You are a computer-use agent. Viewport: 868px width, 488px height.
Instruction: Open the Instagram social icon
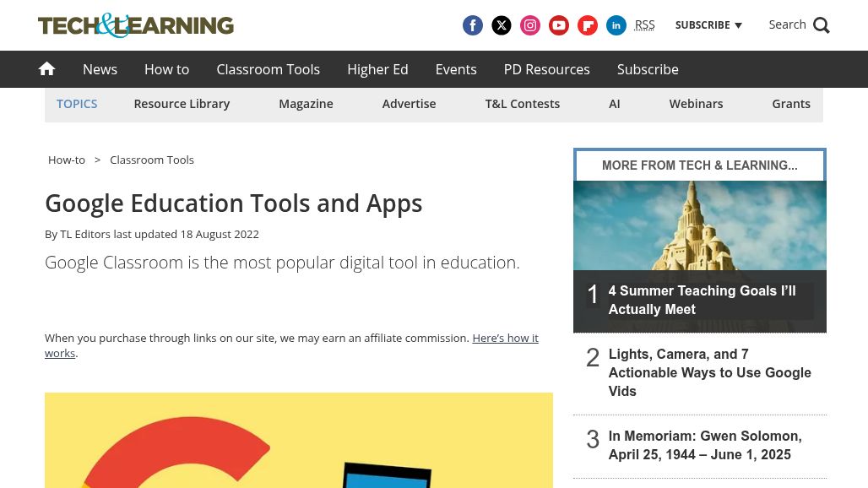tap(529, 25)
